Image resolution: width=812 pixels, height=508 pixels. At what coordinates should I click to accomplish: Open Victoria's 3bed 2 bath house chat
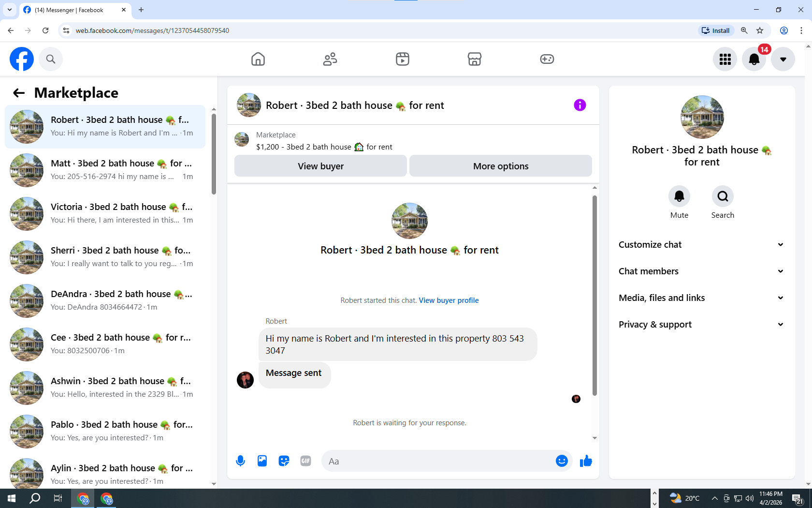pos(105,214)
